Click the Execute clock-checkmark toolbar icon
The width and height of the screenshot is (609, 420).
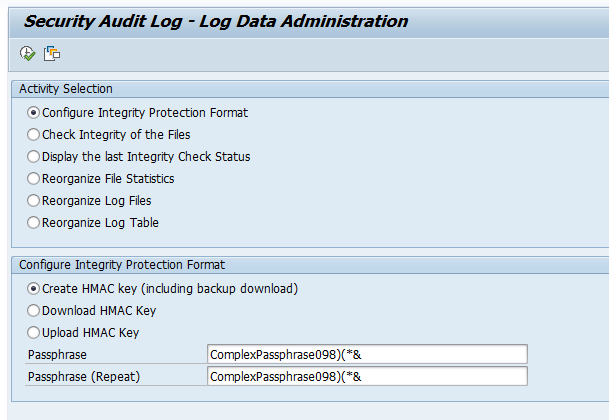coord(27,53)
